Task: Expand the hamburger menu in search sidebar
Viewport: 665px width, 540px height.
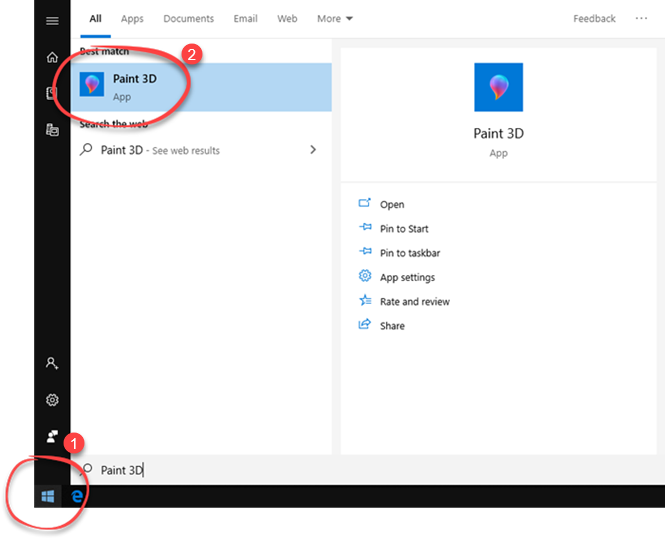Action: coord(52,21)
